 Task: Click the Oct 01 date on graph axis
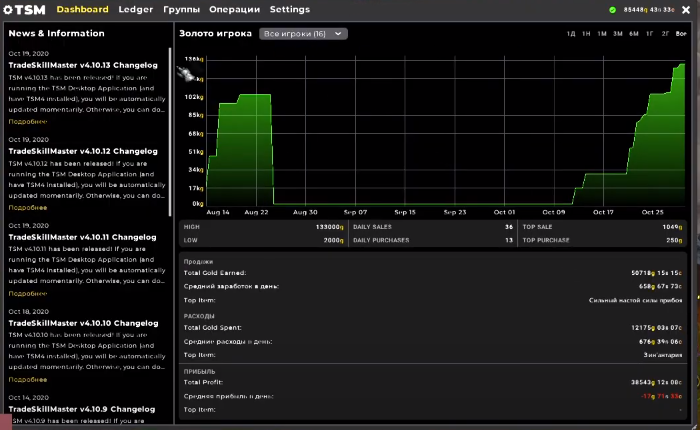504,212
